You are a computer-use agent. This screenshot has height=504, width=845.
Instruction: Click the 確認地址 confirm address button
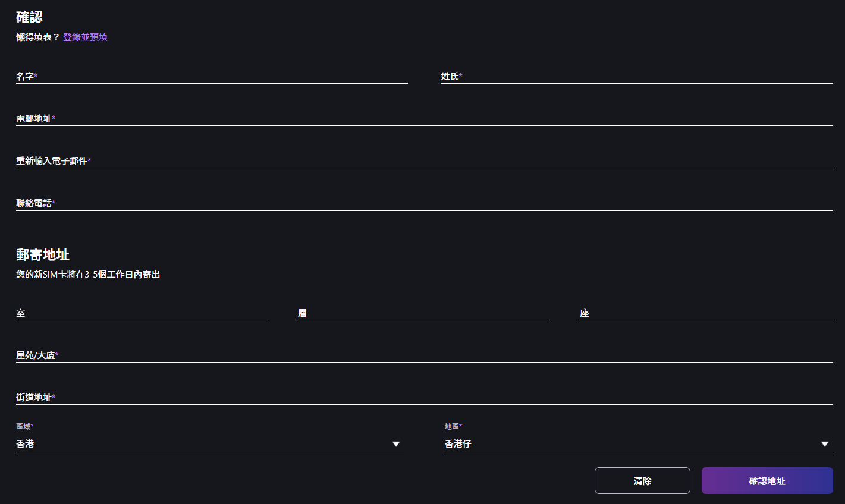(x=767, y=480)
